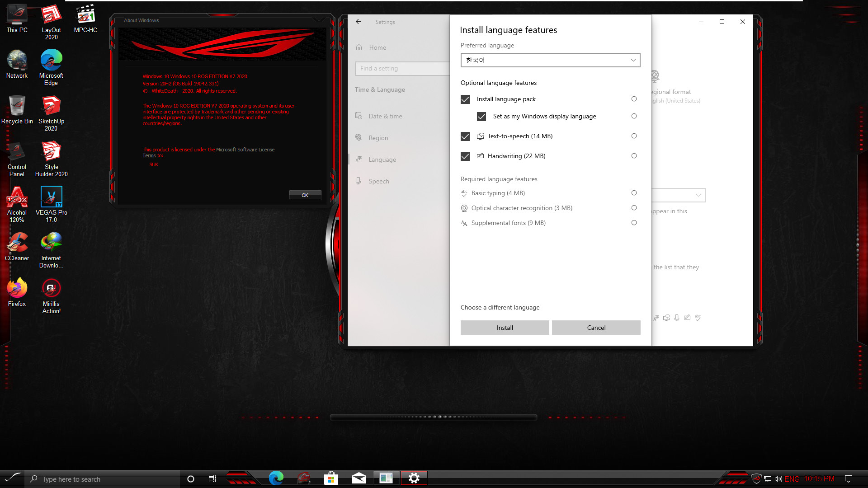Viewport: 868px width, 488px height.
Task: Launch VEGAS Pro 17.0 icon
Action: 51,204
